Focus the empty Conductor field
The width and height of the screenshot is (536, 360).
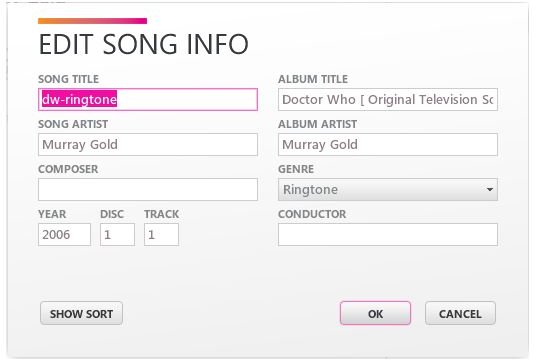(x=388, y=235)
